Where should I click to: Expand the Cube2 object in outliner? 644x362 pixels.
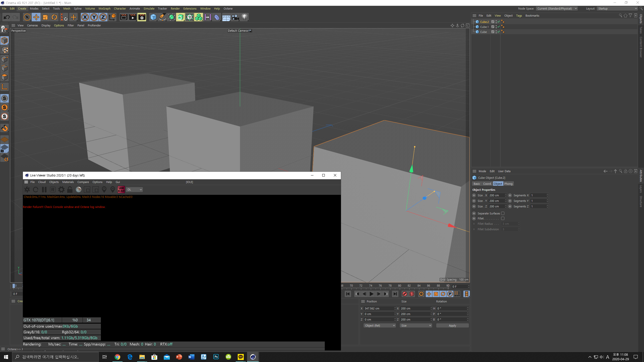(x=474, y=22)
